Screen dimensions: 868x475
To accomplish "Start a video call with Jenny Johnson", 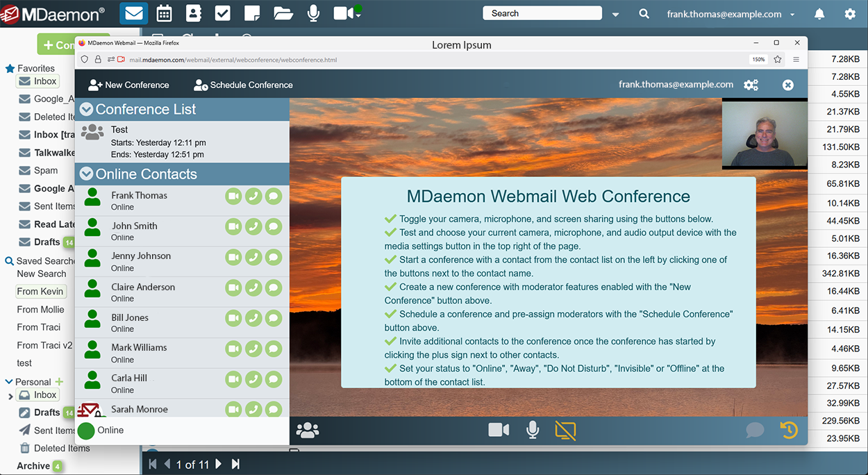I will (233, 257).
